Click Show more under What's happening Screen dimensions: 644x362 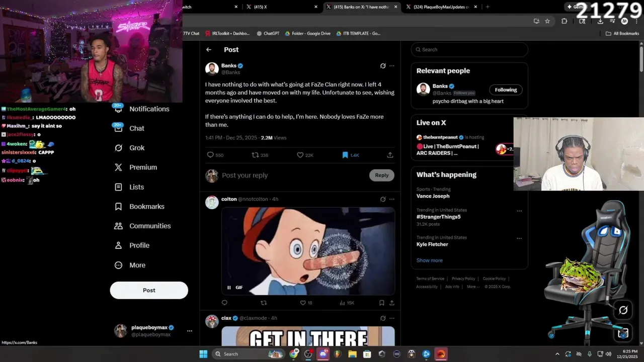click(429, 260)
